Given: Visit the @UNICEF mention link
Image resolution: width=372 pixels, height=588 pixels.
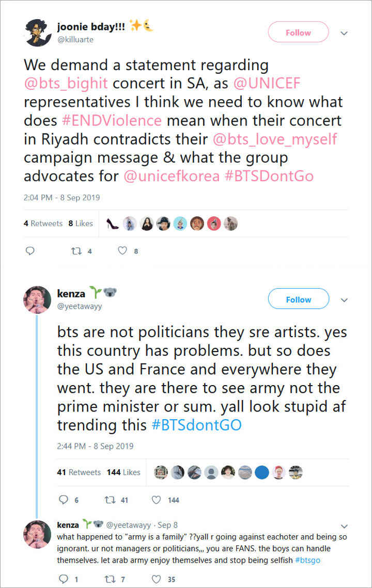Looking at the screenshot, I should (x=267, y=83).
